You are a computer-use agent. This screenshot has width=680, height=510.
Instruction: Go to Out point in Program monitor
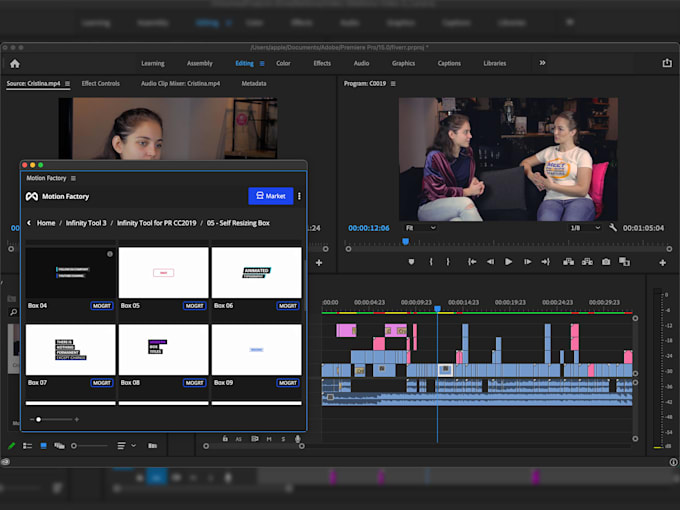(545, 262)
